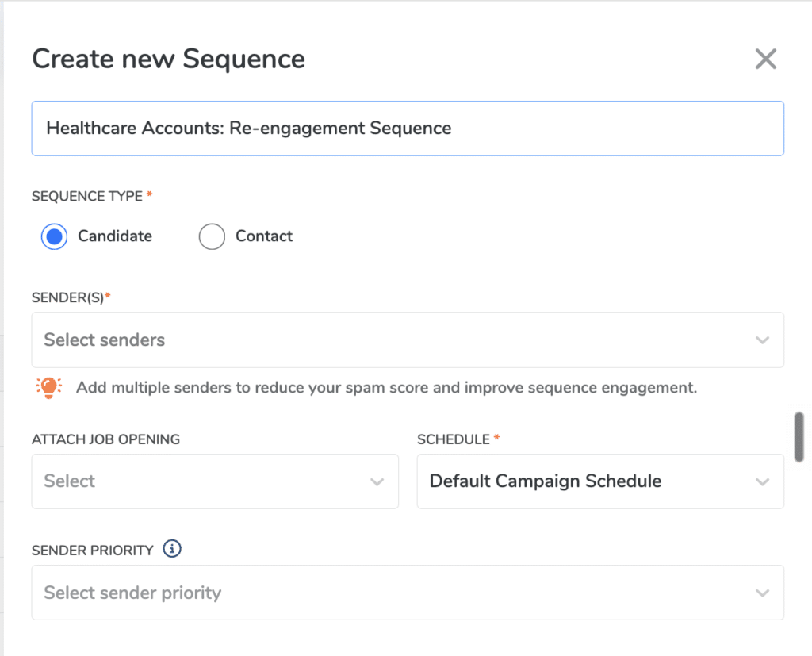Click the Create new Sequence heading
The image size is (812, 656).
click(x=169, y=59)
